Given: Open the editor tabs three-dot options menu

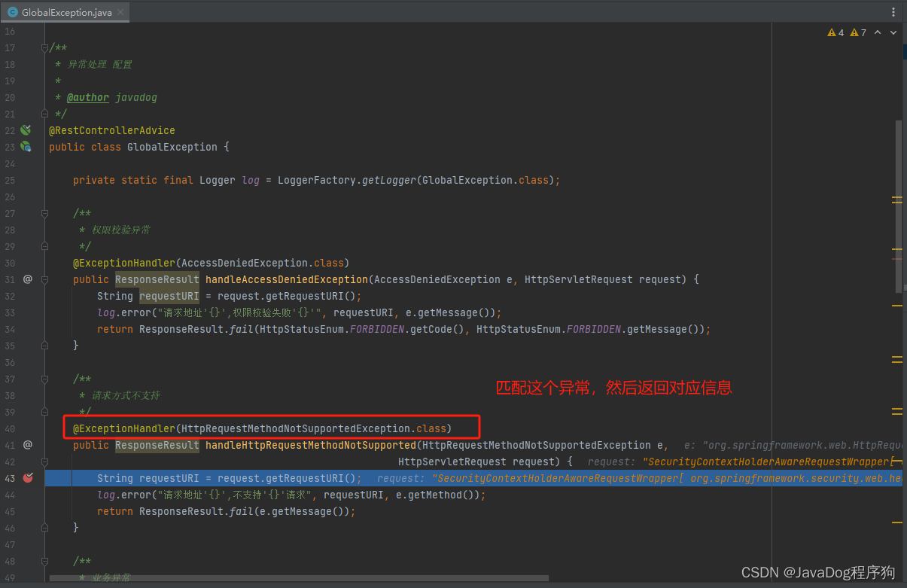Looking at the screenshot, I should (895, 12).
